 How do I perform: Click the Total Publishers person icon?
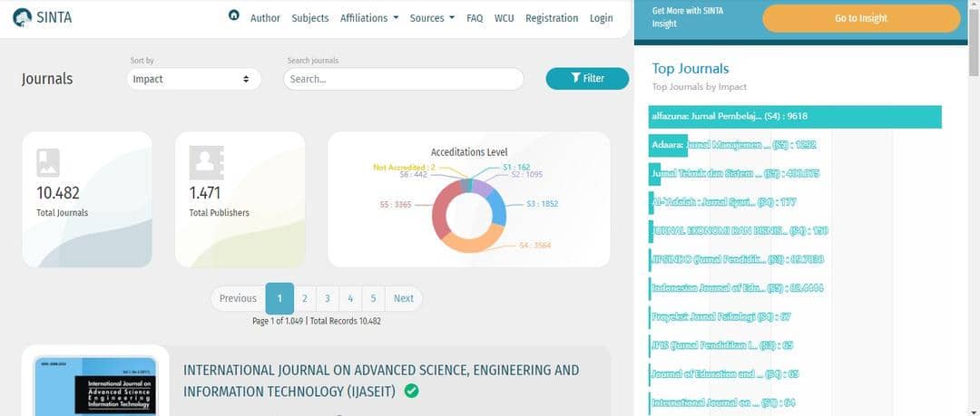pos(206,163)
